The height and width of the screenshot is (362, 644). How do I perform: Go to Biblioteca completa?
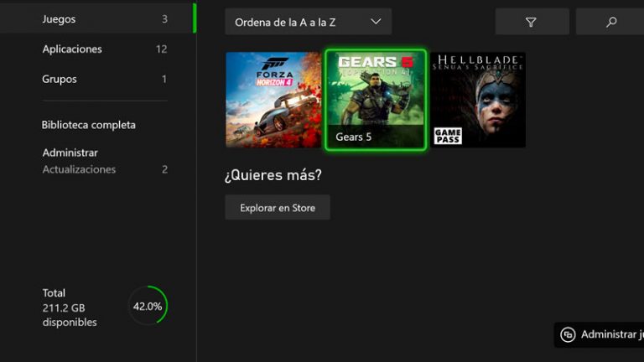(88, 125)
